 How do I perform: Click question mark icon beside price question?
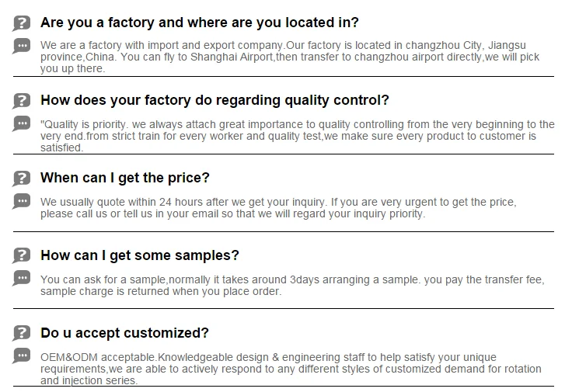(22, 178)
